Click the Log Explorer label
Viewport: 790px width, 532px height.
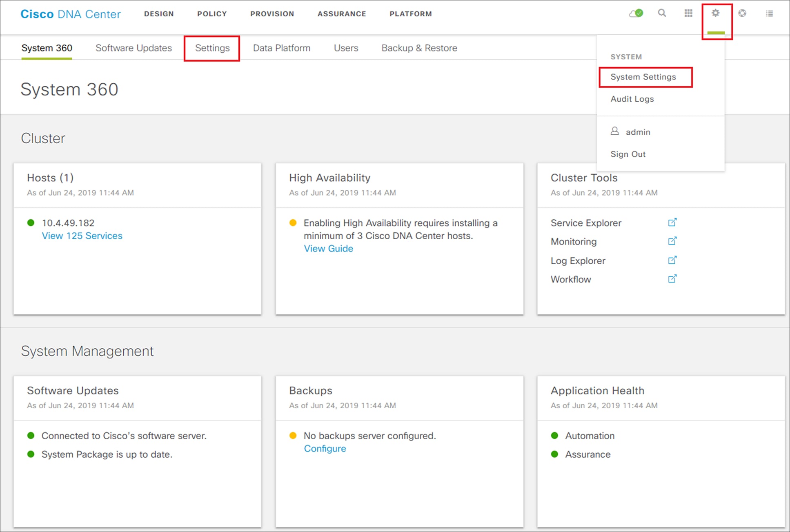(578, 261)
